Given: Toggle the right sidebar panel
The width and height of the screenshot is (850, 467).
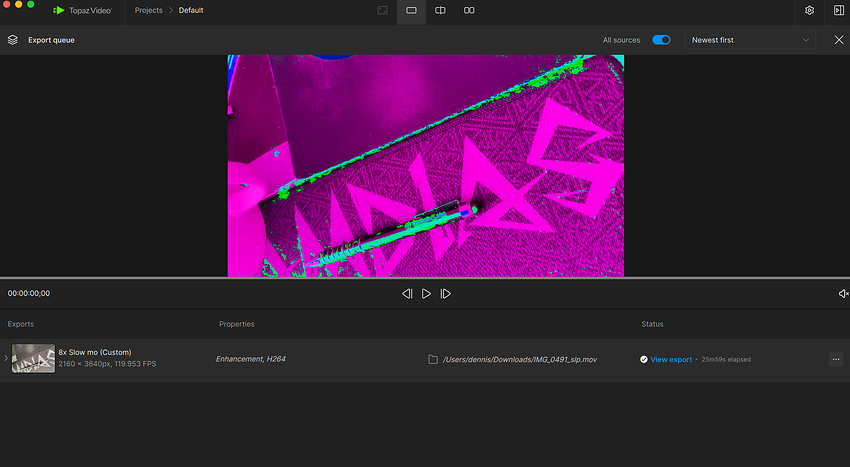Looking at the screenshot, I should click(839, 10).
